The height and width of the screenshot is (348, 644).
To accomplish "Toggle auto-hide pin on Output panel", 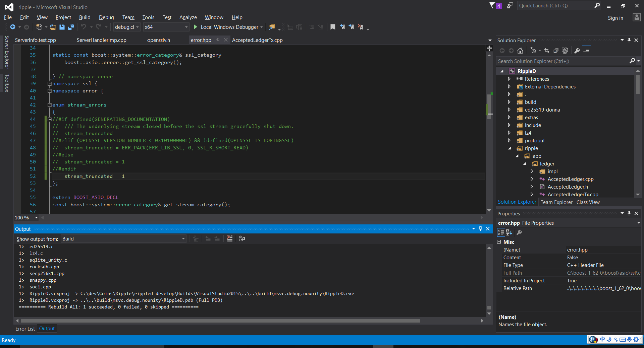I will pyautogui.click(x=480, y=229).
